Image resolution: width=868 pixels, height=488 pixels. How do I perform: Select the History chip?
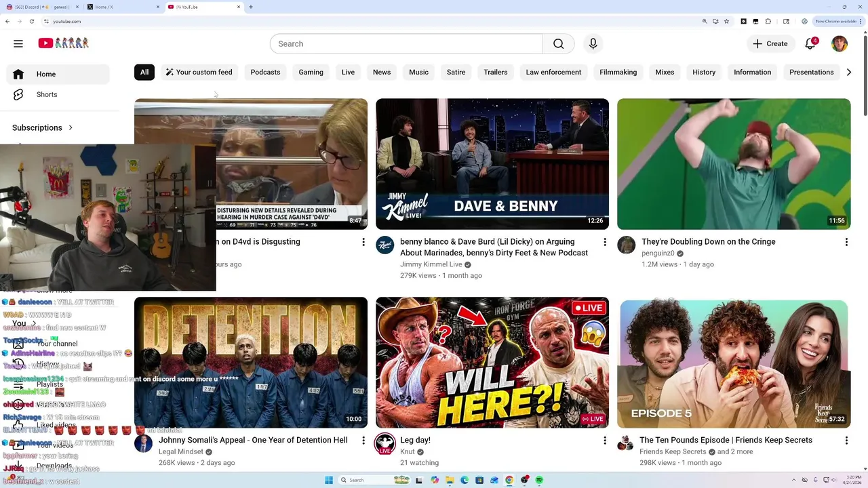pos(704,72)
